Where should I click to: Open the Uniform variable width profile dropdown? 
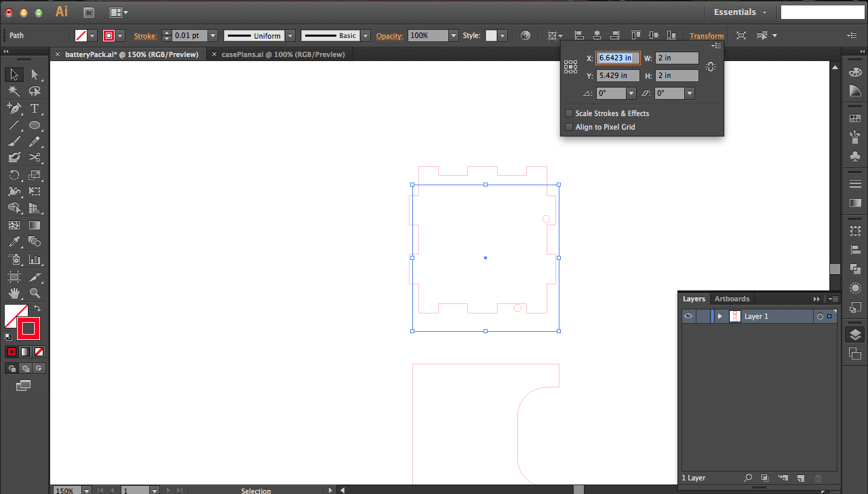pyautogui.click(x=290, y=35)
